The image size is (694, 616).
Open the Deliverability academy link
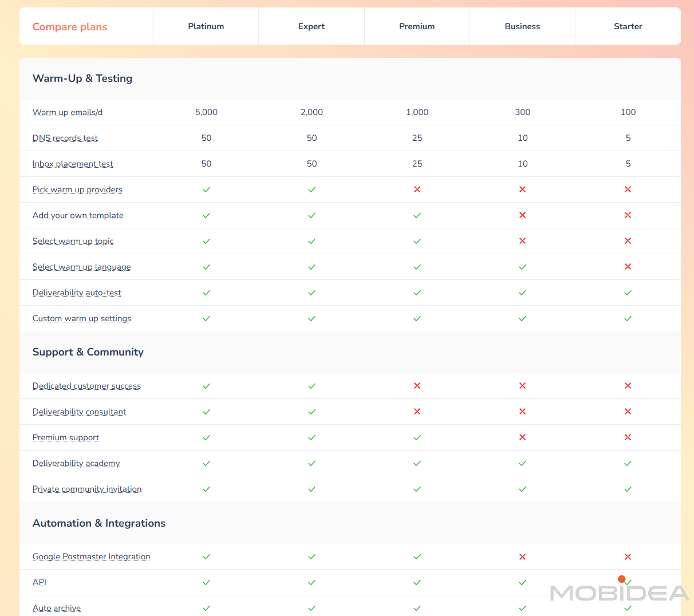click(x=76, y=463)
